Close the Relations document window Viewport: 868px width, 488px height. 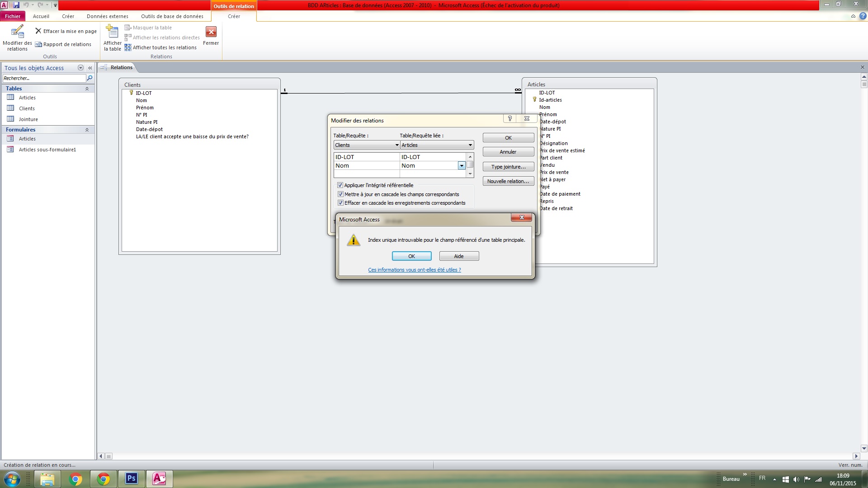click(x=862, y=67)
